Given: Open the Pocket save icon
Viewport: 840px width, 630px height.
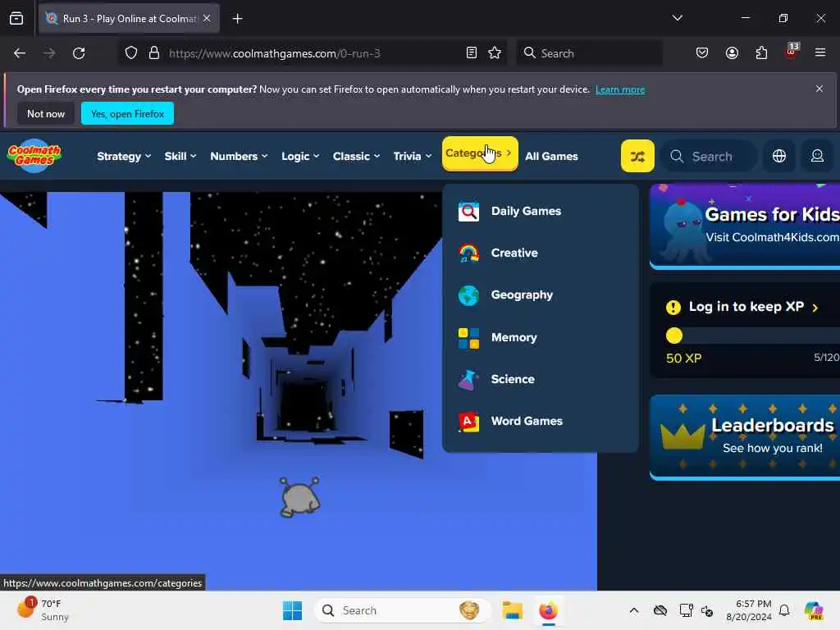Looking at the screenshot, I should coord(702,53).
